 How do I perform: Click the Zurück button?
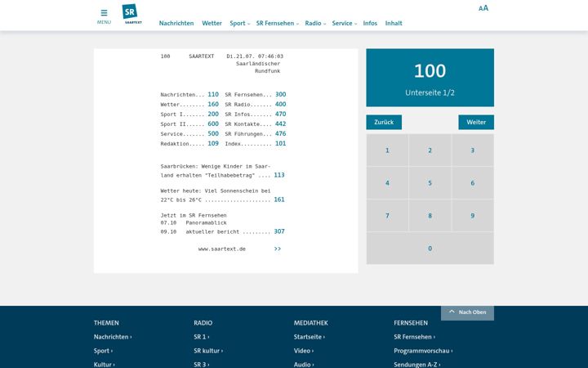(x=384, y=122)
